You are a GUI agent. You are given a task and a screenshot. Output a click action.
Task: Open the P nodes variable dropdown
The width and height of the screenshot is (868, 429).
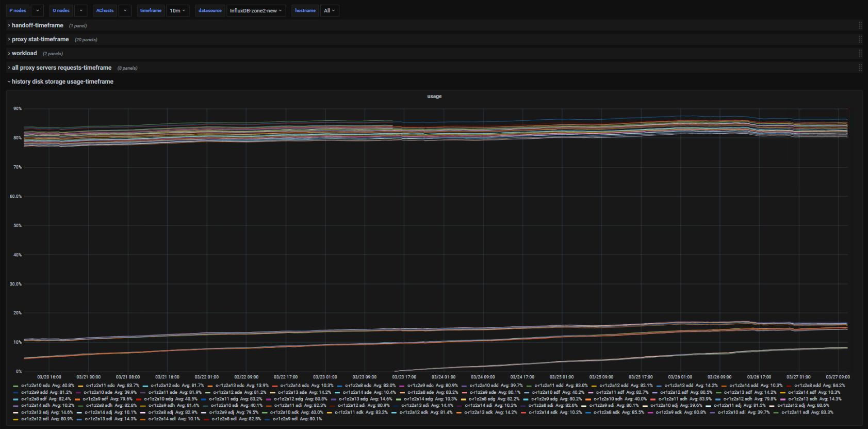click(37, 10)
